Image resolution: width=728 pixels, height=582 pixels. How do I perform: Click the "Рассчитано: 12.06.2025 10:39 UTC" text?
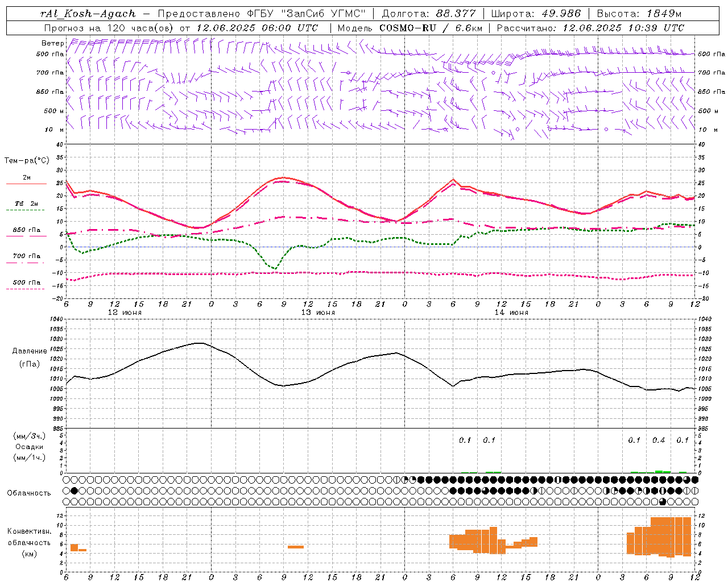(x=590, y=28)
